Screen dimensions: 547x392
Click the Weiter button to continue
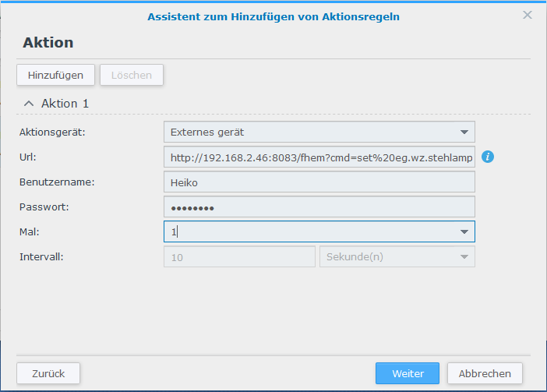[408, 373]
